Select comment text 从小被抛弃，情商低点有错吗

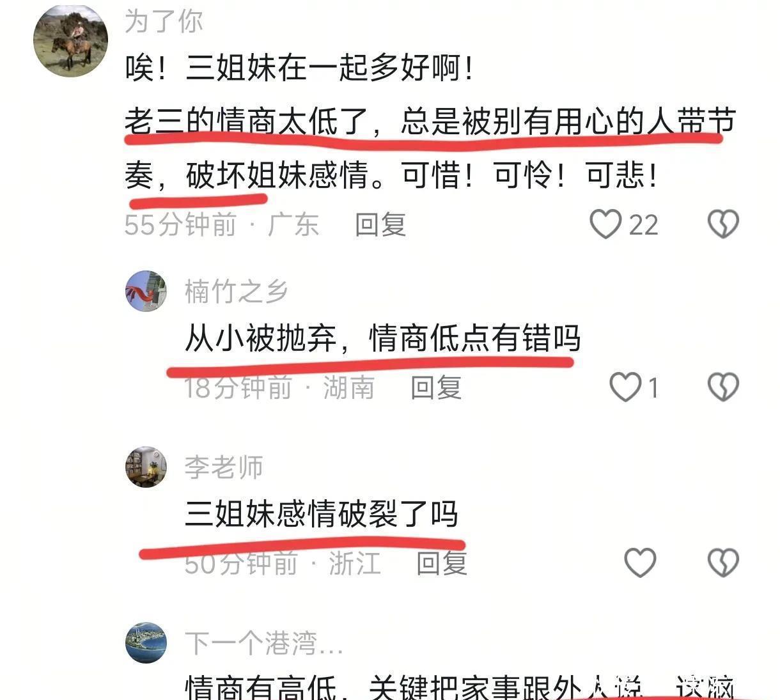tap(382, 338)
